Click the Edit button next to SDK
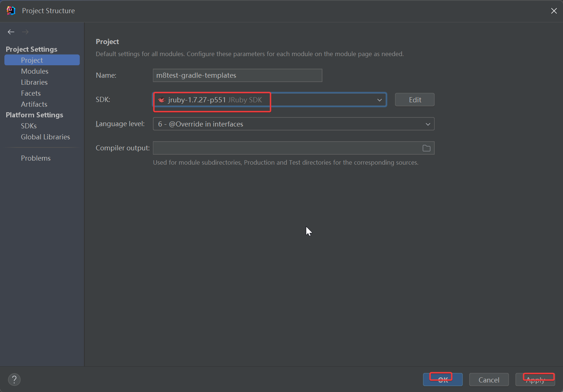563x392 pixels. (x=414, y=100)
